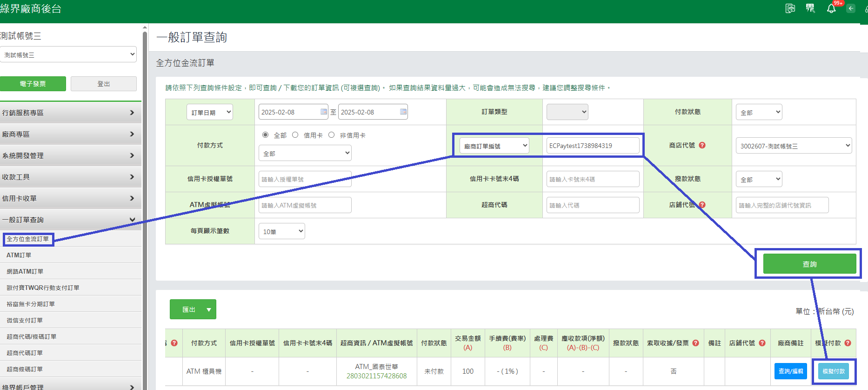This screenshot has width=868, height=390.
Task: Open the 每頁顯示筆數 dropdown showing 10筆
Action: pos(281,231)
